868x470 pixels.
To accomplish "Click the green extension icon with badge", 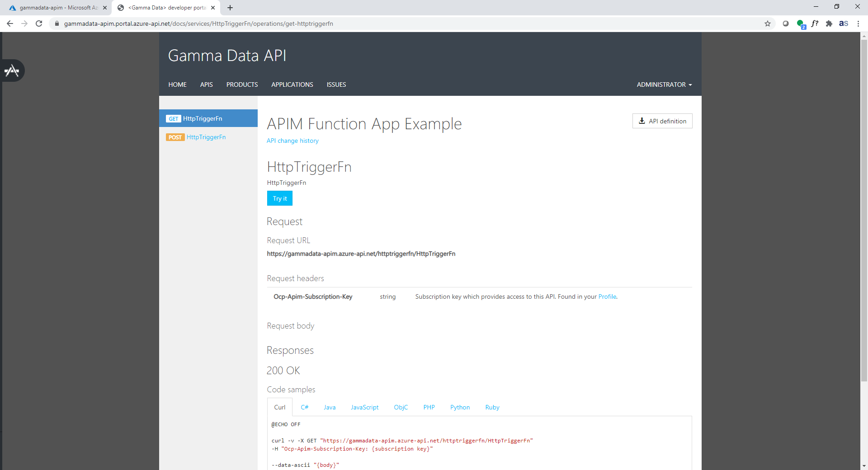I will point(801,24).
